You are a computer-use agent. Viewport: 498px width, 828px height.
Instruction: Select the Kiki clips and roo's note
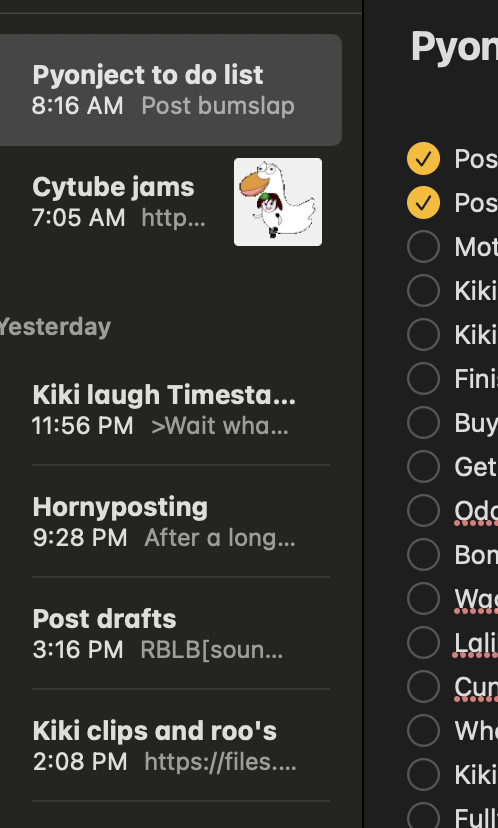pyautogui.click(x=169, y=746)
